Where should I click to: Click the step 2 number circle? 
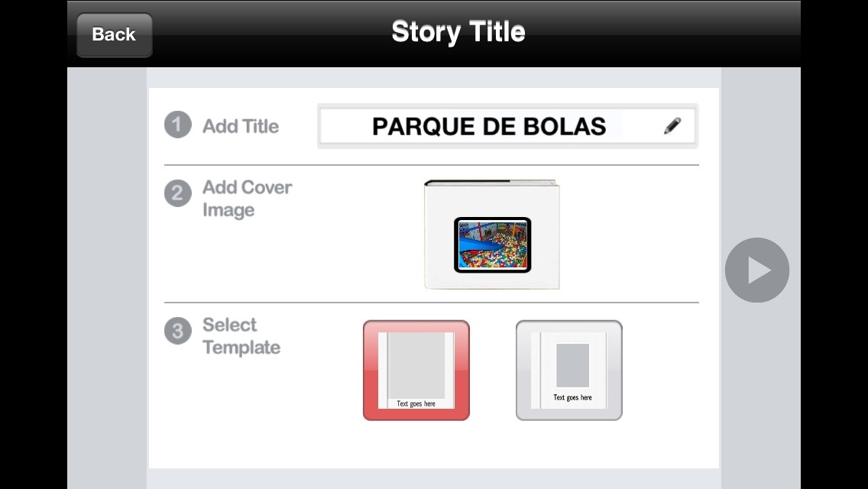pos(177,193)
